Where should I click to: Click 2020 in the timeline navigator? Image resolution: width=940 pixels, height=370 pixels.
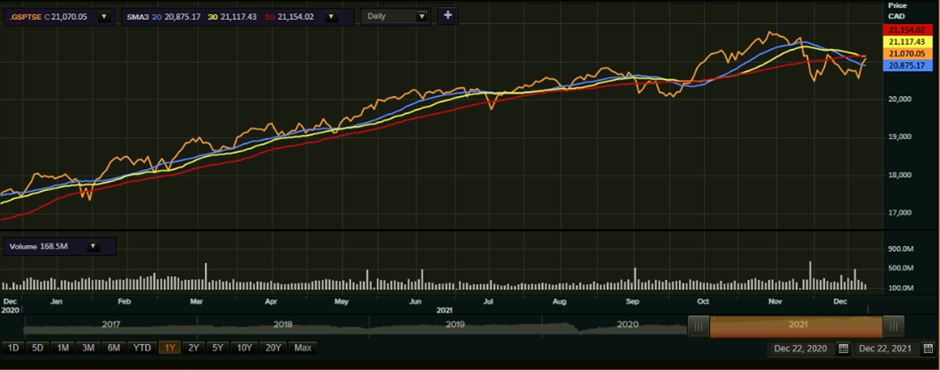627,324
